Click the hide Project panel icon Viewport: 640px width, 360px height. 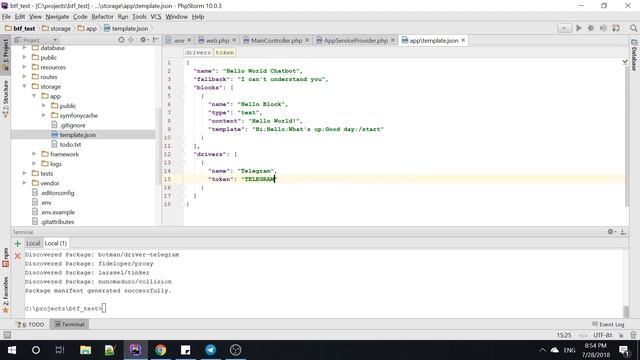coord(155,40)
